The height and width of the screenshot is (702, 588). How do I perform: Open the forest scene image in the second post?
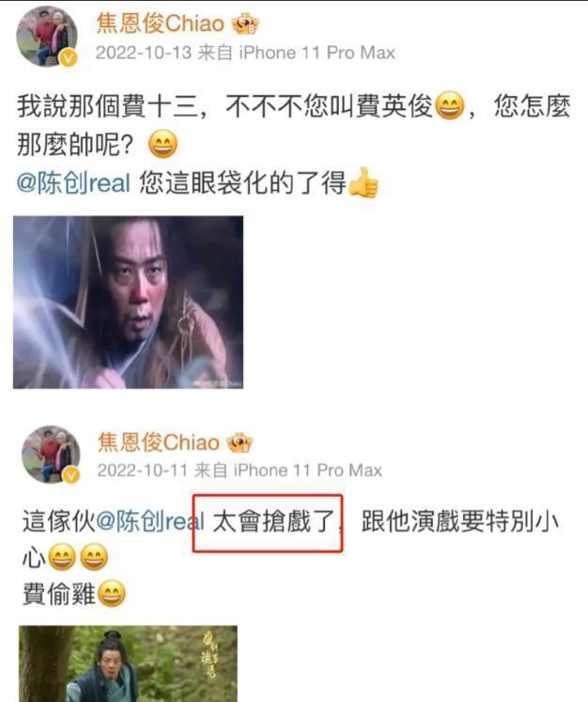[x=128, y=663]
